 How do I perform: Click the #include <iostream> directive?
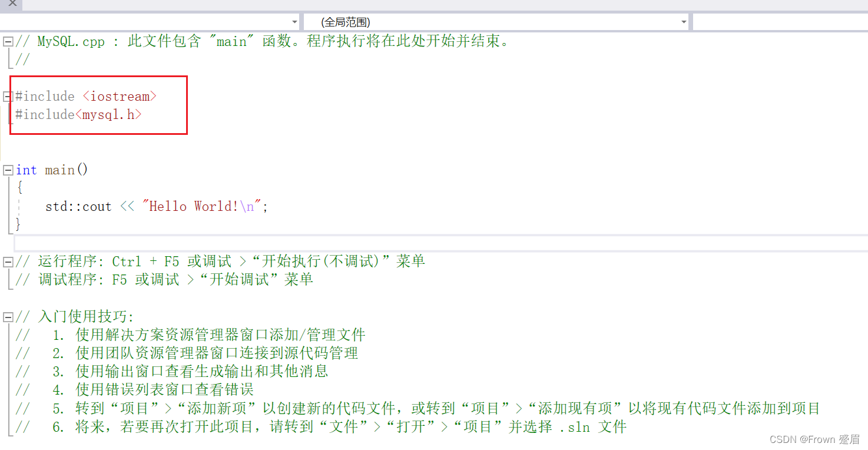86,96
